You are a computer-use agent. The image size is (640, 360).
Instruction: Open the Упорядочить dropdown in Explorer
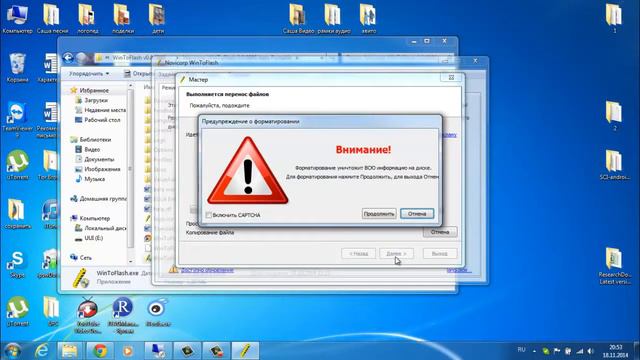(x=89, y=73)
